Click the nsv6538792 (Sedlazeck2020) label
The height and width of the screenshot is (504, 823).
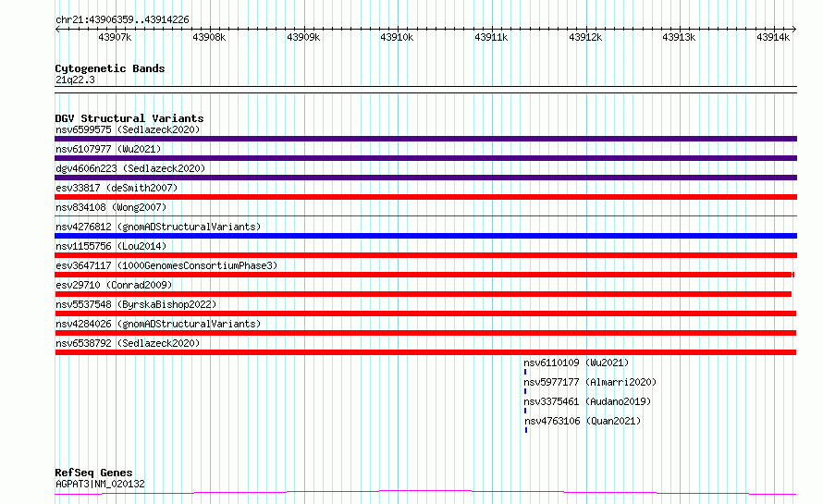[x=128, y=343]
